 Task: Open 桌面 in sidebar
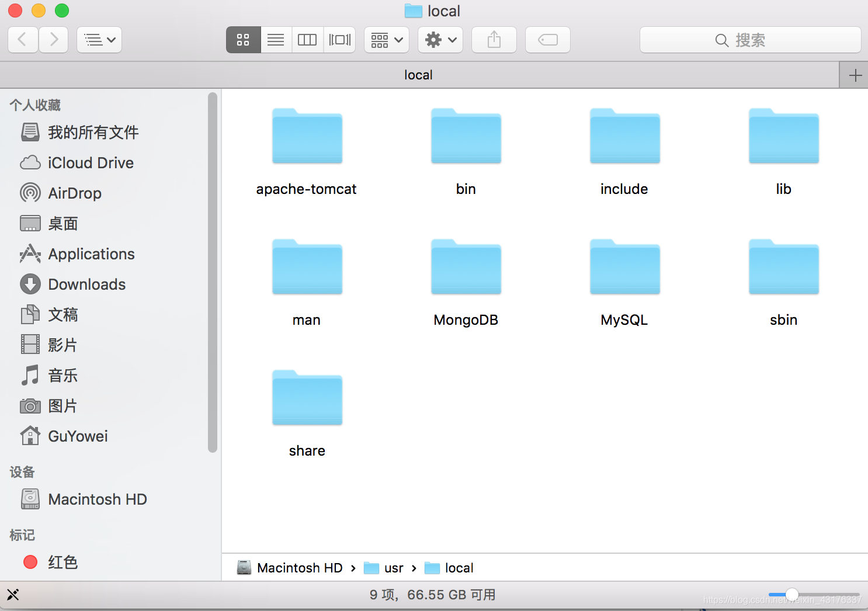click(63, 224)
